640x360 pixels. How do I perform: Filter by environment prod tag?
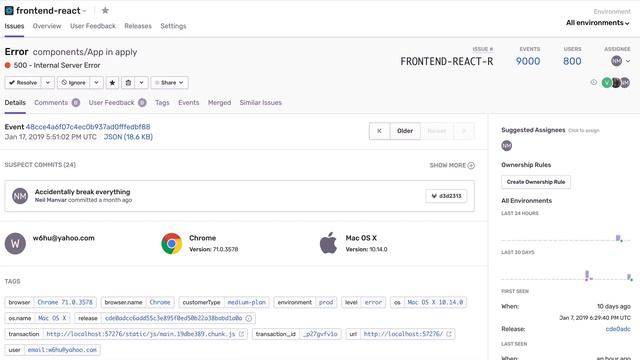pos(326,302)
